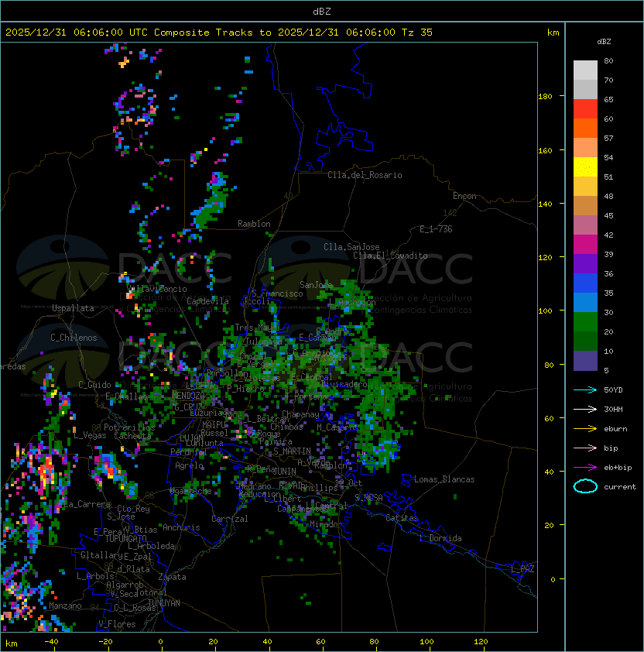Screen dimensions: 644x652
Task: Select the magenta 39-42 dBZ swatch
Action: pyautogui.click(x=585, y=245)
